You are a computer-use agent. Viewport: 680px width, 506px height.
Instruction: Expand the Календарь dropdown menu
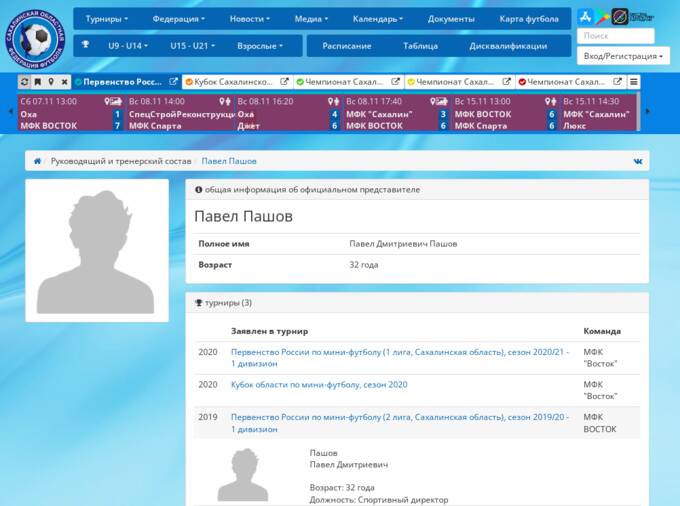[377, 19]
